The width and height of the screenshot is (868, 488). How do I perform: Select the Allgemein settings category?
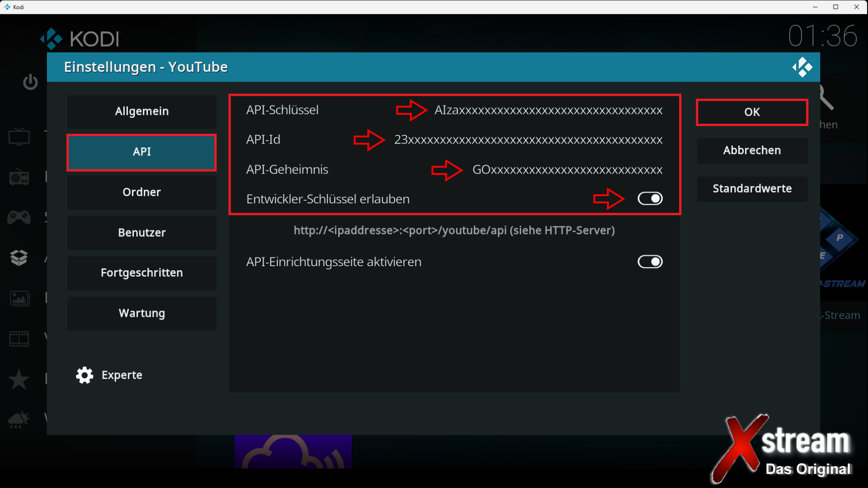click(142, 111)
